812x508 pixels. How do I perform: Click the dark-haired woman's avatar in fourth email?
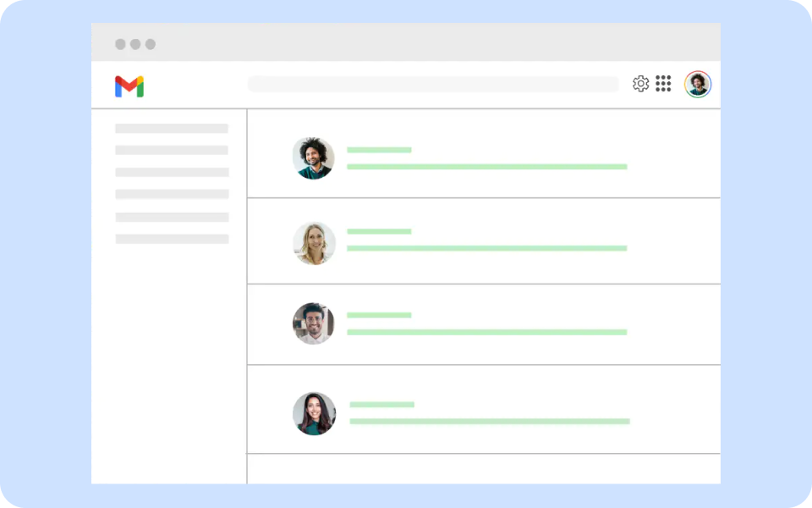click(314, 413)
